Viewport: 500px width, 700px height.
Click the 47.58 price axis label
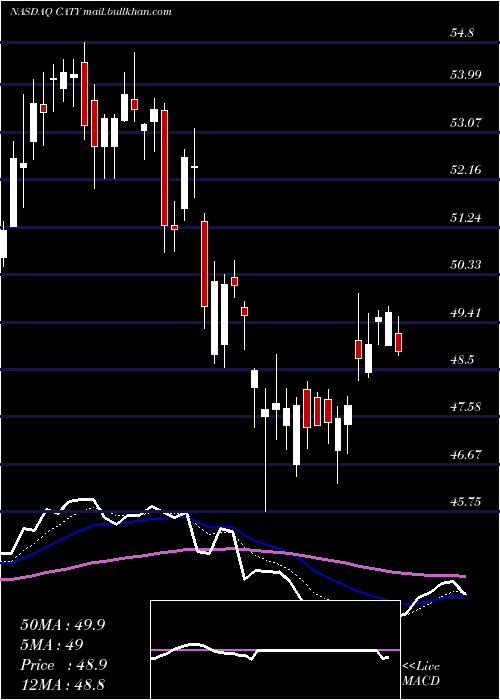click(x=466, y=407)
